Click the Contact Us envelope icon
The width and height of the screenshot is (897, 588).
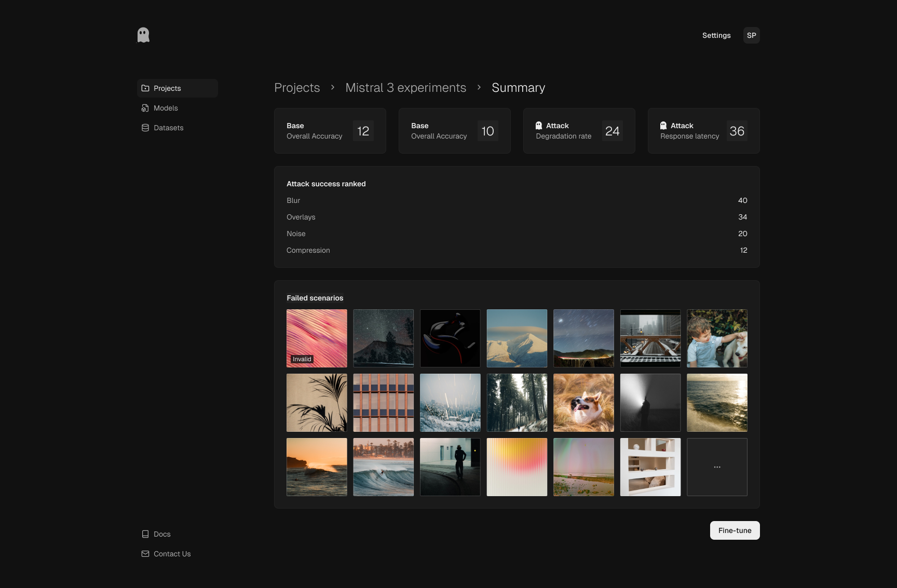coord(145,554)
